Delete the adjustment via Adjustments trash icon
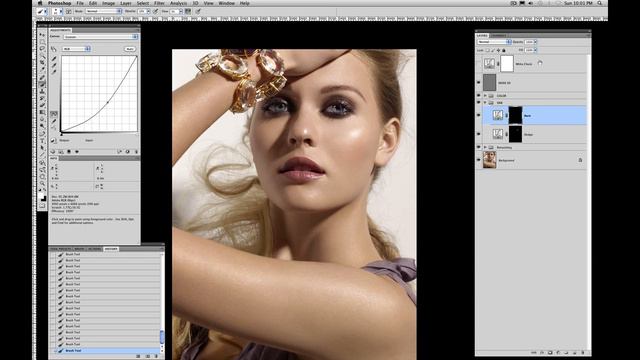The height and width of the screenshot is (360, 640). (136, 151)
